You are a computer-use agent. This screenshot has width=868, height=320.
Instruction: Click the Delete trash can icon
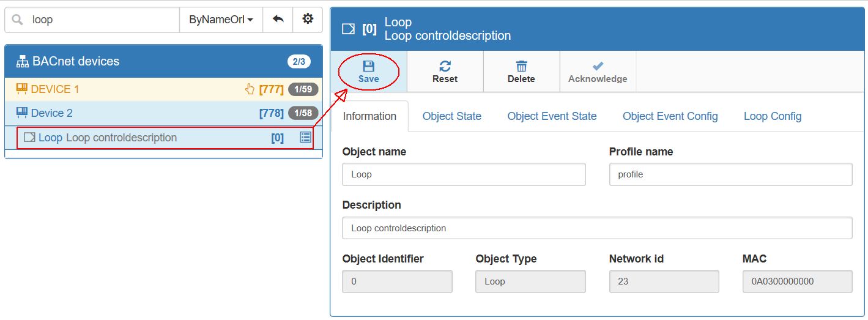521,66
